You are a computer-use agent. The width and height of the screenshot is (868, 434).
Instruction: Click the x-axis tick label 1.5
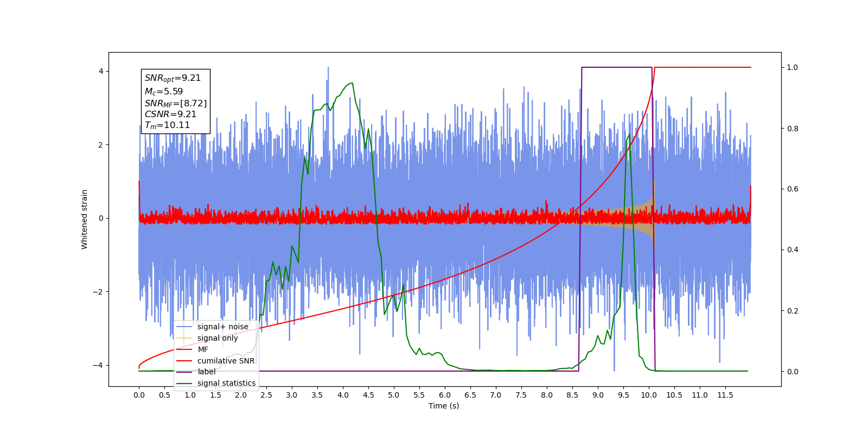pos(215,395)
